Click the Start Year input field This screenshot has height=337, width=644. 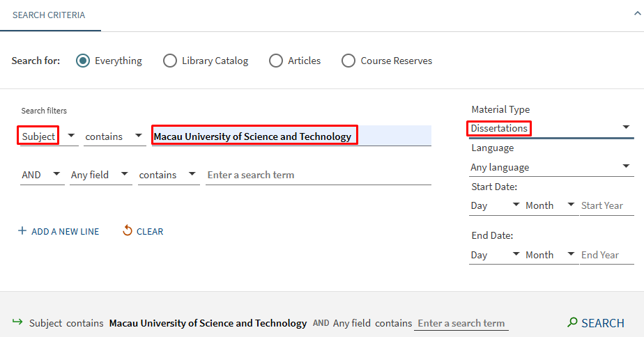point(606,205)
